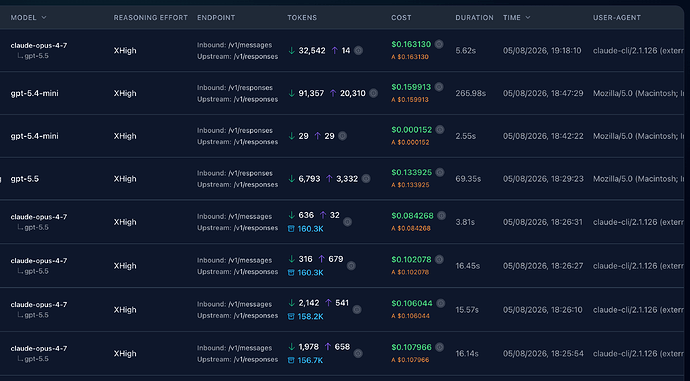Click timestamp 05/08/2026, 18:26:10

coord(543,310)
